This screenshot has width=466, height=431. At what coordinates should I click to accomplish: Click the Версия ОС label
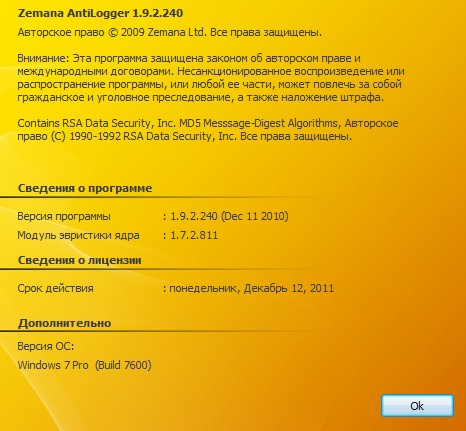click(46, 346)
